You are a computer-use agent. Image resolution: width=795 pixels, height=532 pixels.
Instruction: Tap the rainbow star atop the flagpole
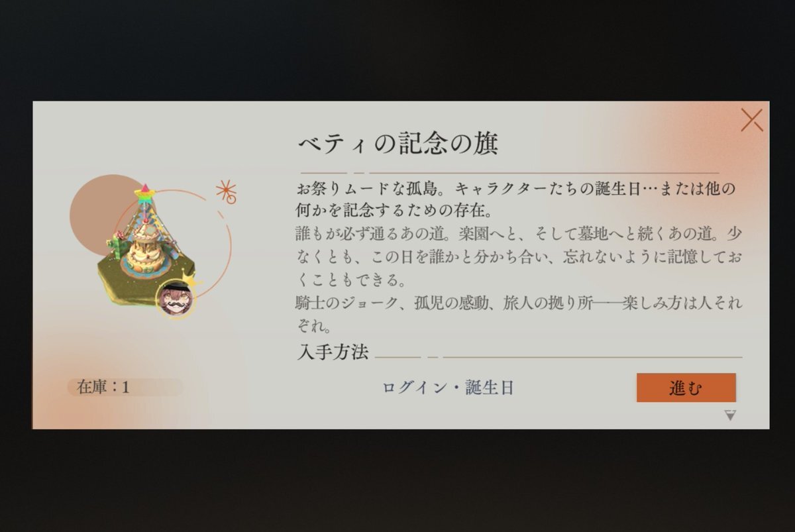point(144,194)
